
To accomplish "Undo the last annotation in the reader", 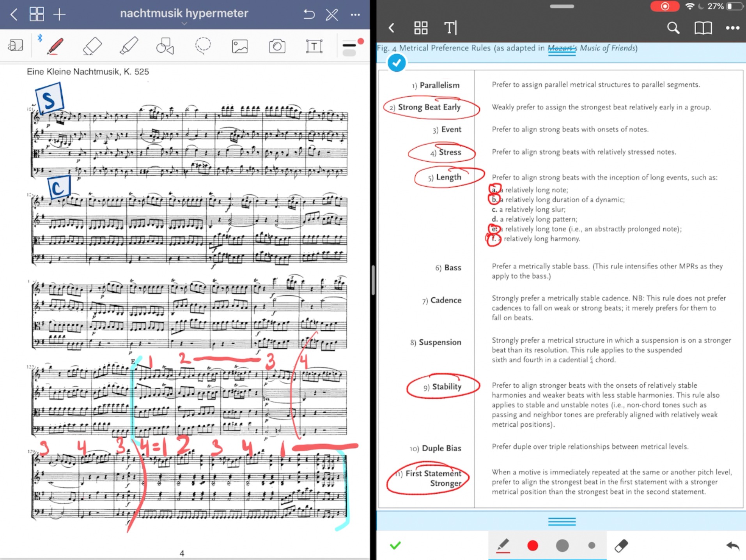I will coord(733,546).
